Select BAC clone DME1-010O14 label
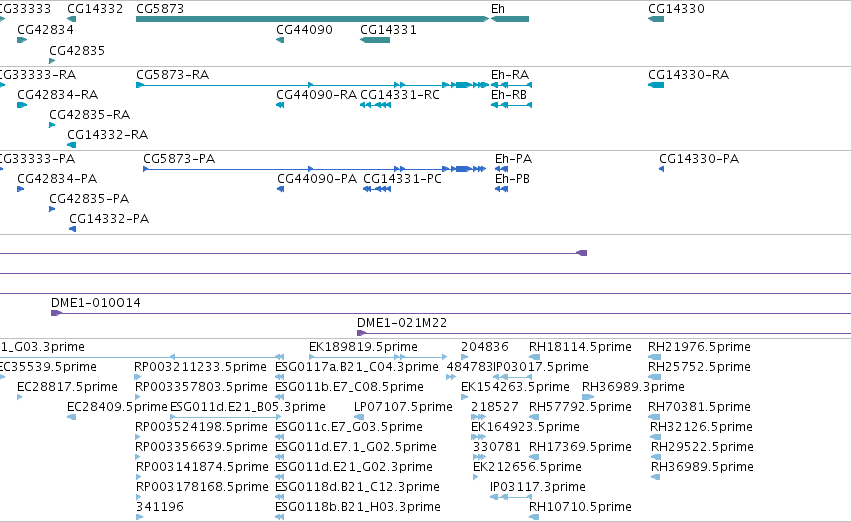 tap(96, 303)
